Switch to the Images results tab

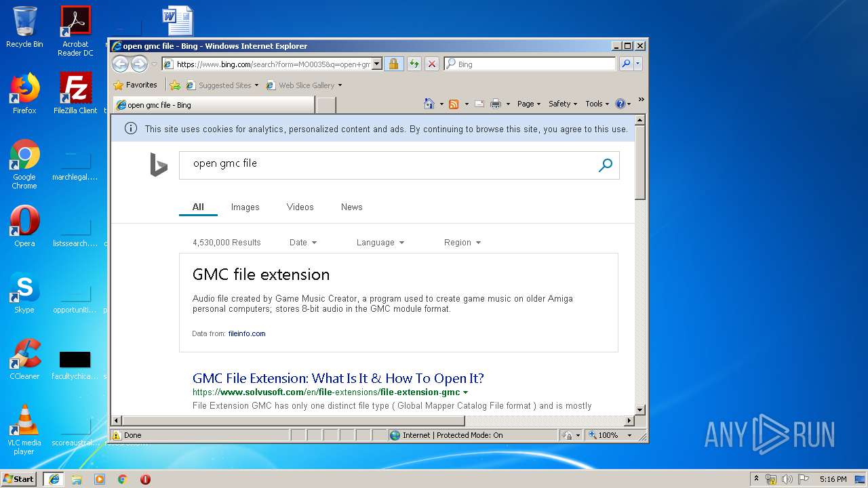245,207
